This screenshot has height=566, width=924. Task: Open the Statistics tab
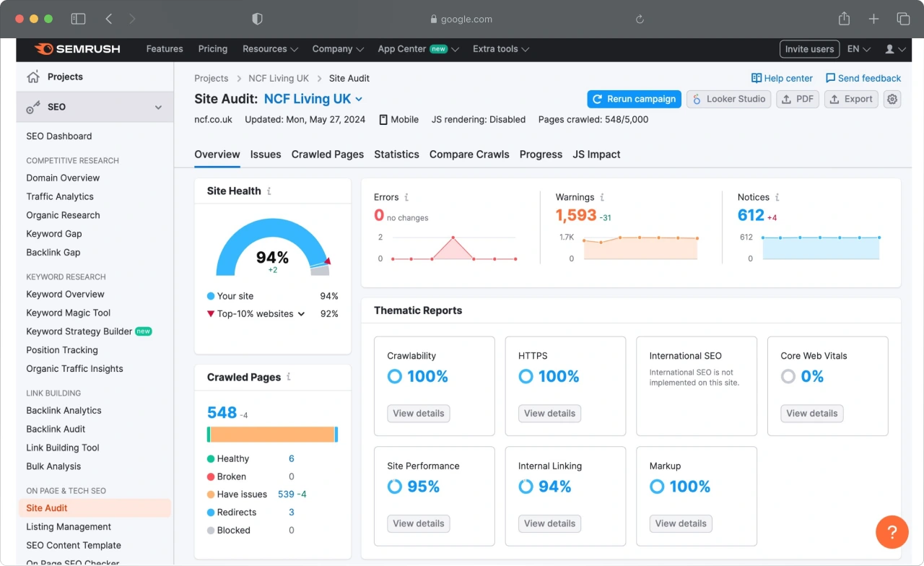396,154
